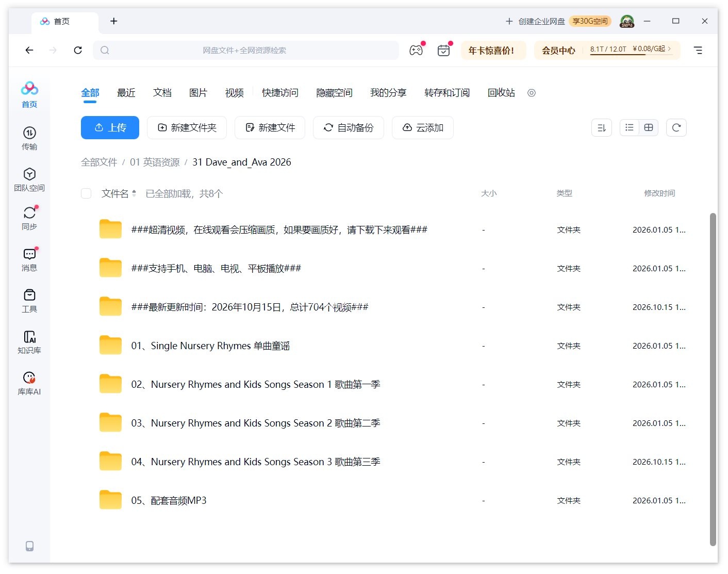Screen dimensions: 728x574
Task: Tick the select-all checkbox beside 文件名
Action: 86,193
